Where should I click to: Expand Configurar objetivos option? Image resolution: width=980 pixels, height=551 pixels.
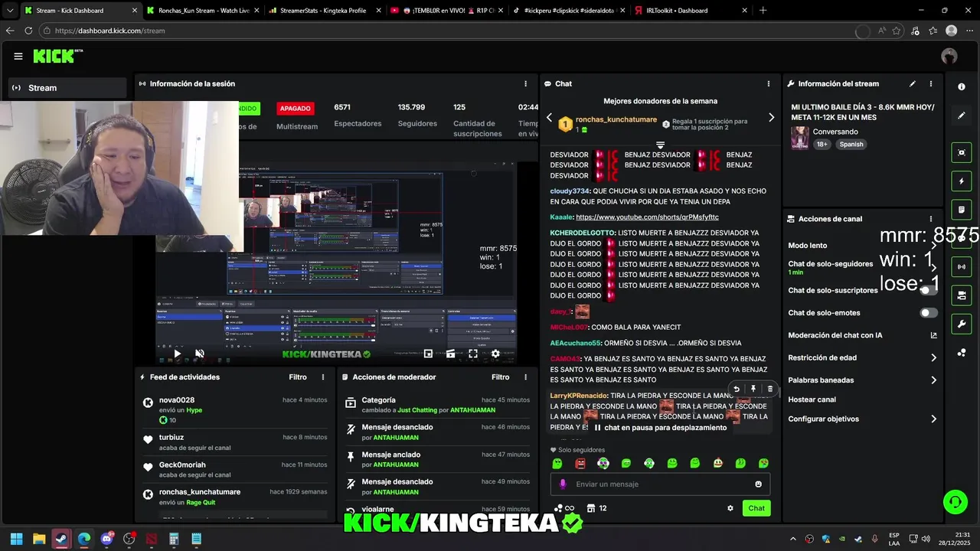coord(933,419)
